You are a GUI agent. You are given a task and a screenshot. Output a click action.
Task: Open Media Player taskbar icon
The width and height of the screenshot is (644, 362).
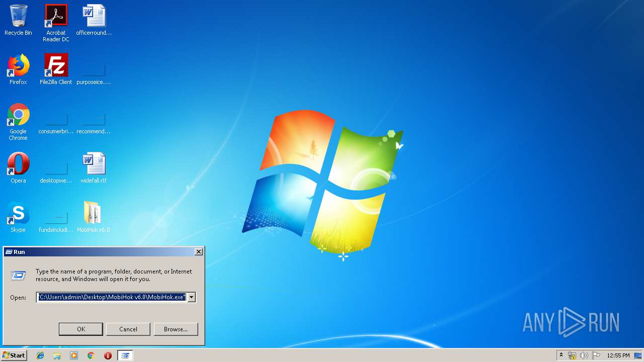74,355
